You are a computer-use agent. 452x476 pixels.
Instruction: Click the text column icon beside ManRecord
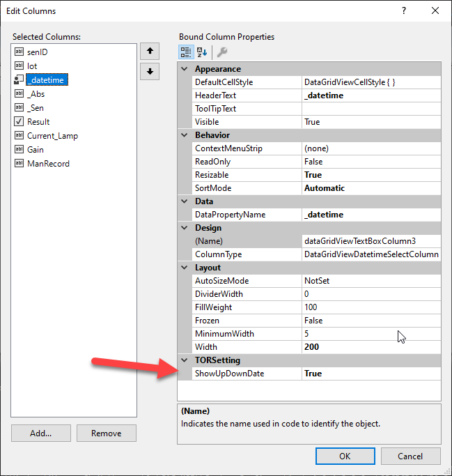click(x=19, y=163)
